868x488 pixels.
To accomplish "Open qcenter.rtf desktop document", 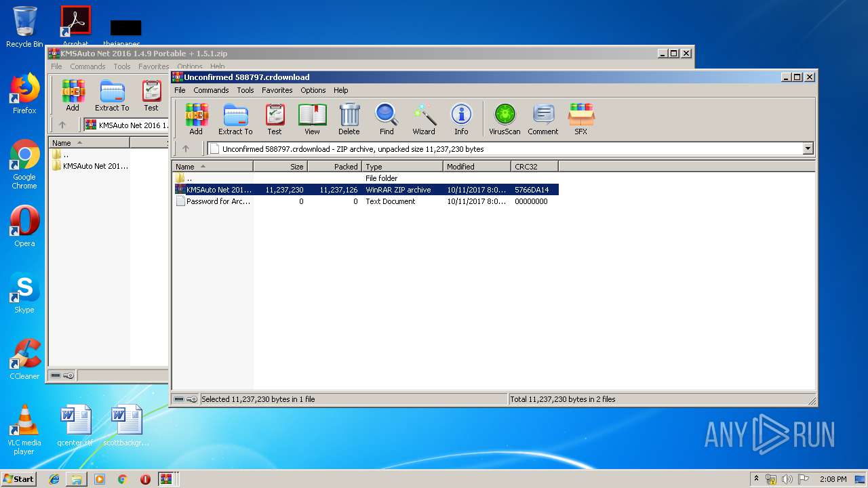I will 75,426.
